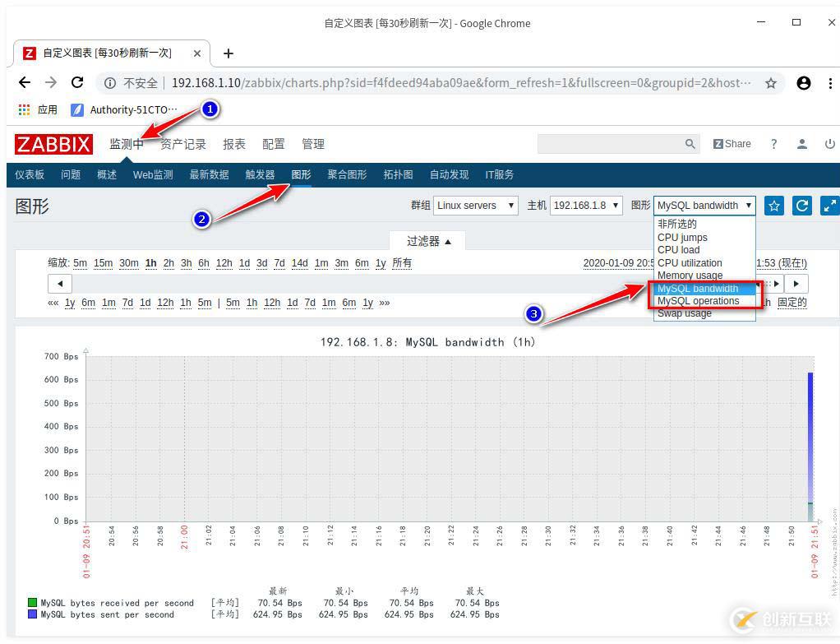Viewport: 840px width, 644px height.
Task: Toggle fullscreen graph view icon
Action: [x=830, y=206]
